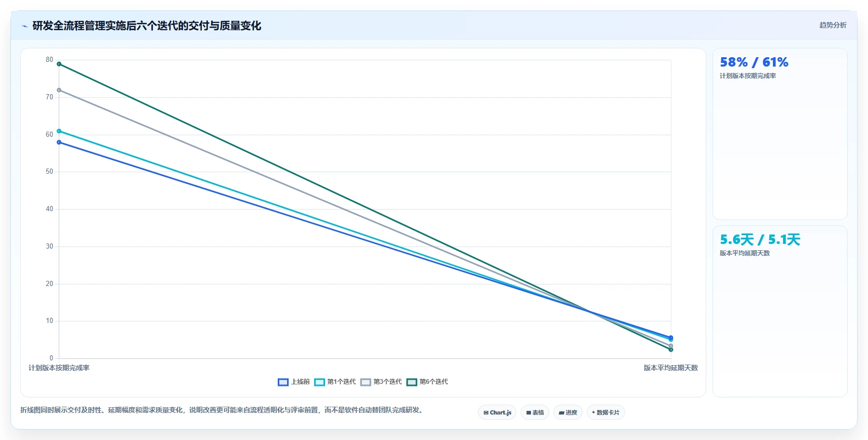Click the card caption 计划版本按期完成率
868x440 pixels.
[x=748, y=76]
